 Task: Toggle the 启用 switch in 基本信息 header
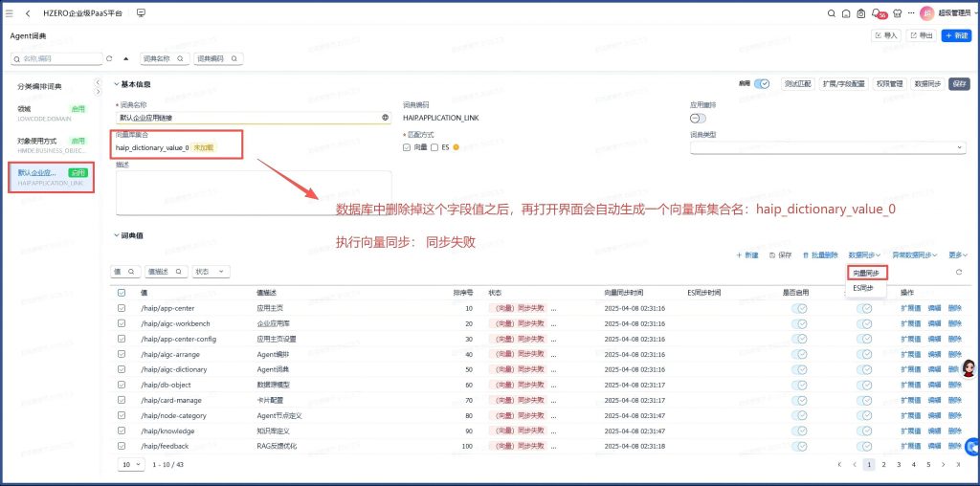[762, 84]
